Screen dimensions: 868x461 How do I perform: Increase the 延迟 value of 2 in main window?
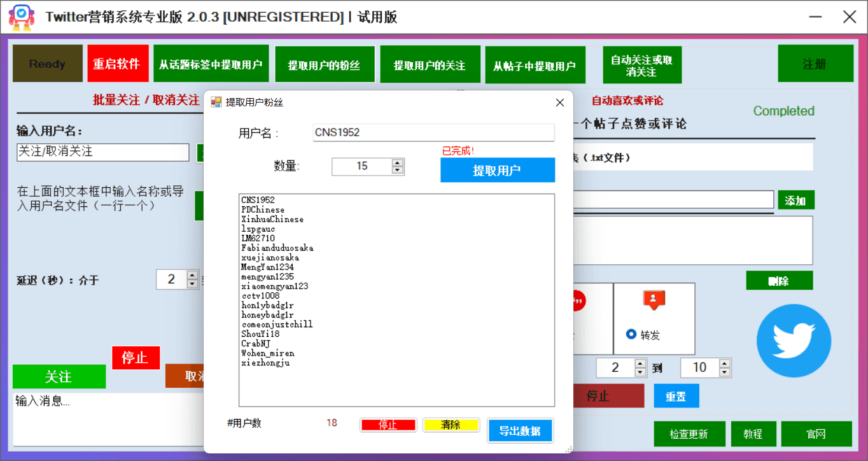click(192, 275)
